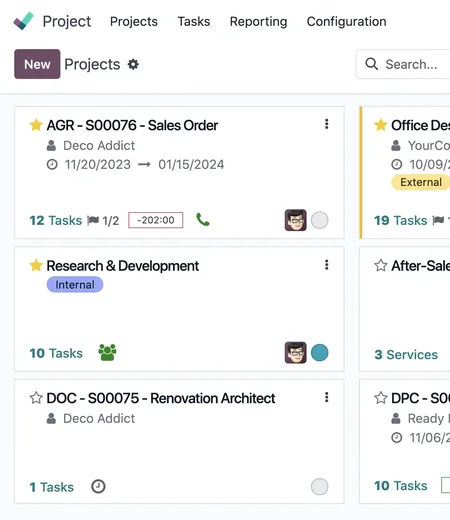Open the Research & Development card options menu

(327, 265)
